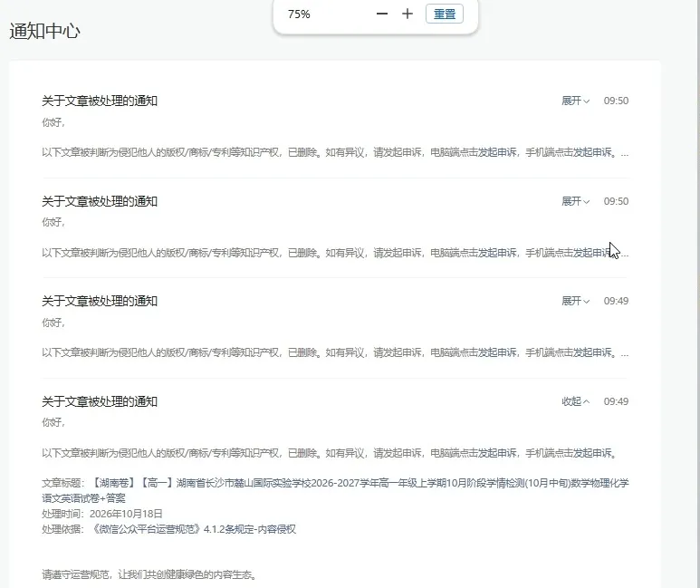Click 请遵守运营规范 closing sentence
Screen dimensions: 700x588
click(149, 574)
